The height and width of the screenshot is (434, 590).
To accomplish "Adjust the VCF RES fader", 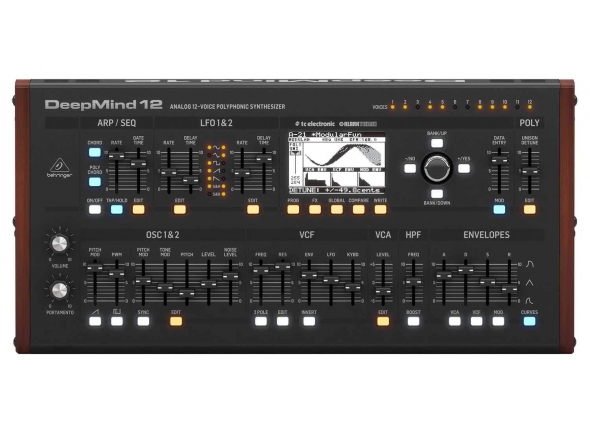I will [x=283, y=266].
